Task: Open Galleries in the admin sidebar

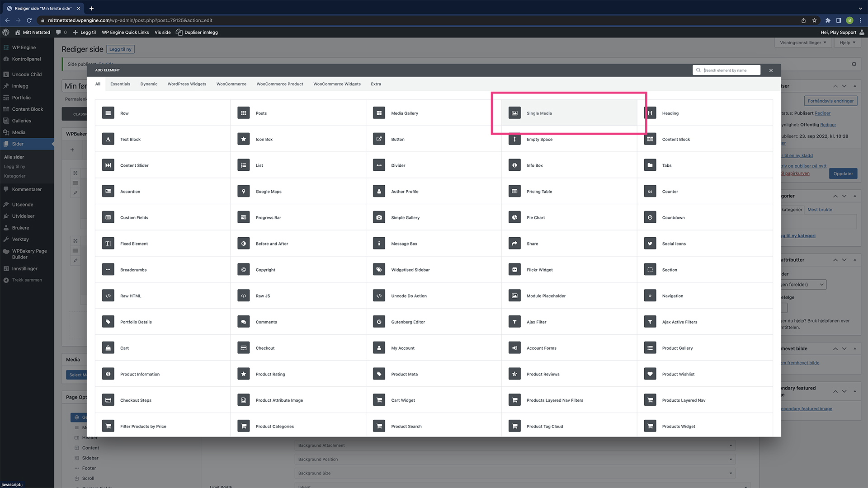Action: click(22, 121)
